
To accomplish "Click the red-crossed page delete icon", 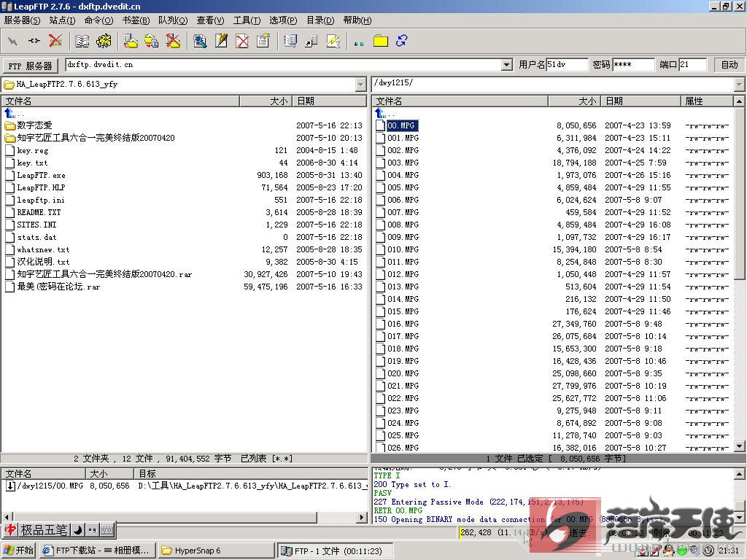I will coord(242,42).
